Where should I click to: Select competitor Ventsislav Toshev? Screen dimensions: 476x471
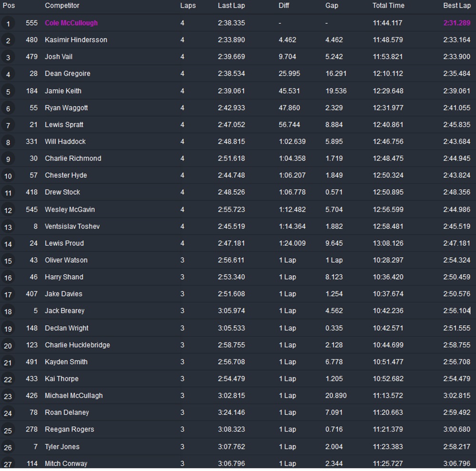click(72, 226)
